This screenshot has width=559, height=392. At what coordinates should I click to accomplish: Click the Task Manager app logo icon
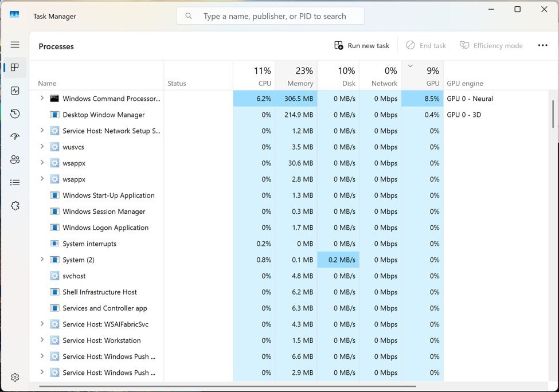coord(14,14)
